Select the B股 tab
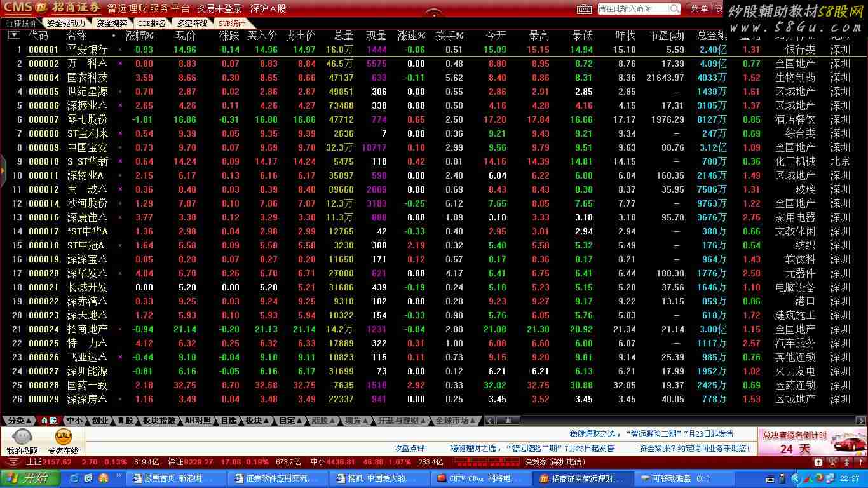Viewport: 868px width, 488px height. pos(125,421)
